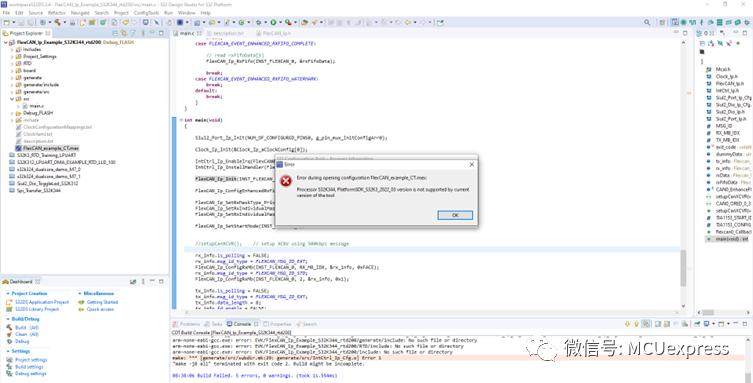Click the toolbar magnifier Search icon
The height and width of the screenshot is (383, 753).
tap(647, 22)
